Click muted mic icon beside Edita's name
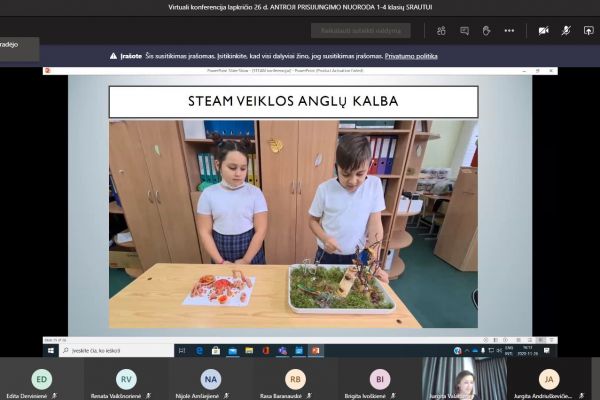Screen dimensions: 600x400 tap(55, 396)
